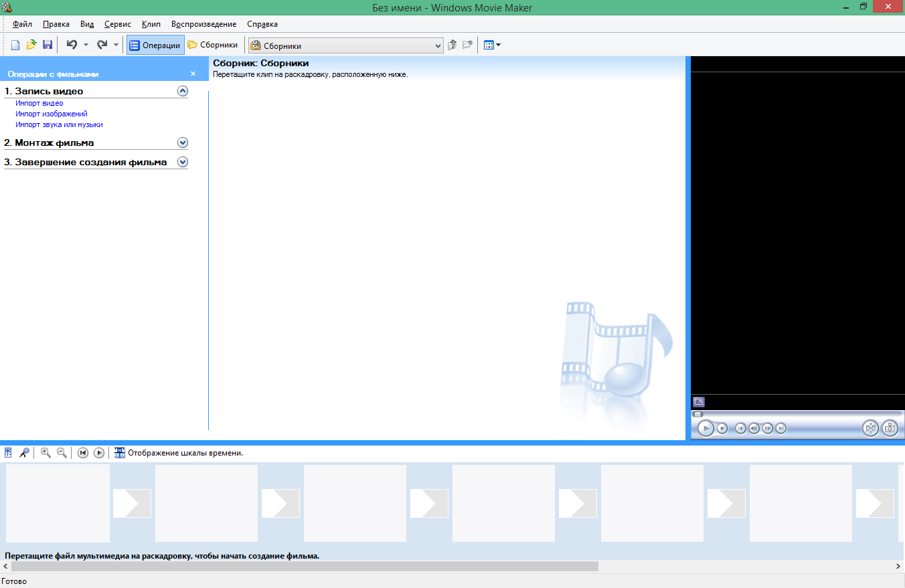This screenshot has width=905, height=588.
Task: Zoom in on the timeline with the magnifier icon
Action: pyautogui.click(x=44, y=453)
